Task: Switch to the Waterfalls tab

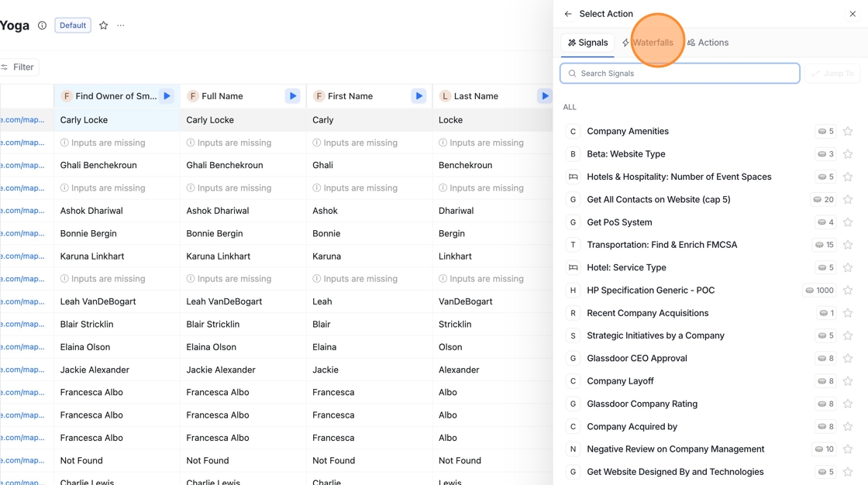Action: (648, 43)
